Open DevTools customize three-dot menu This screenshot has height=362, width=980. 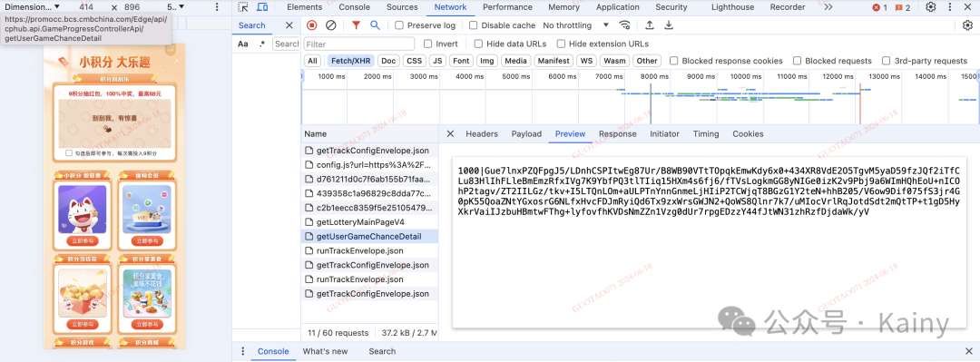pos(951,7)
